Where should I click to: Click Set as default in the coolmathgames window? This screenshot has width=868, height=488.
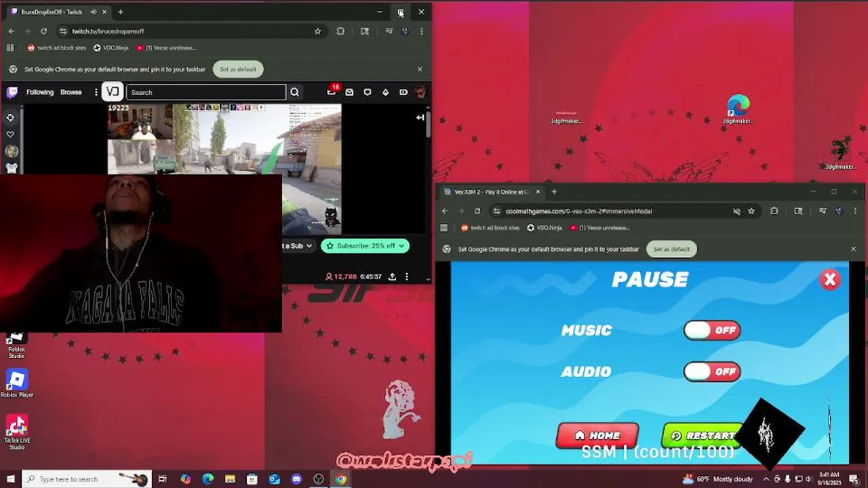tap(671, 249)
